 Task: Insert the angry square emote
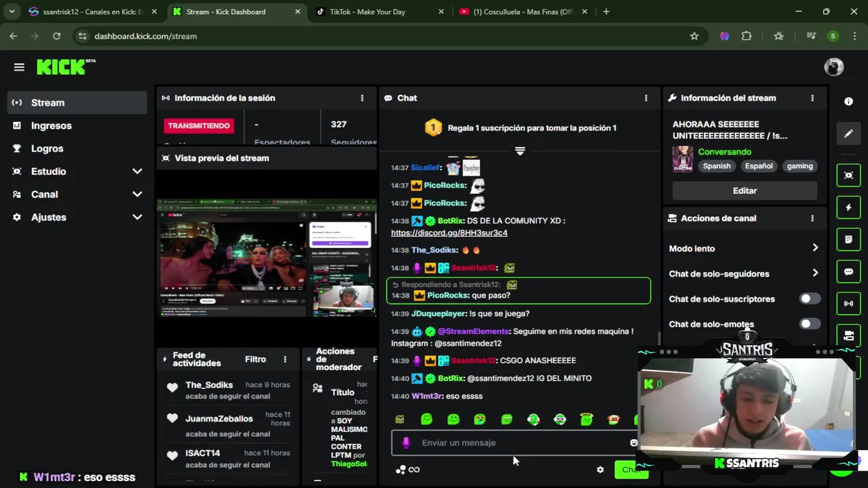399,420
